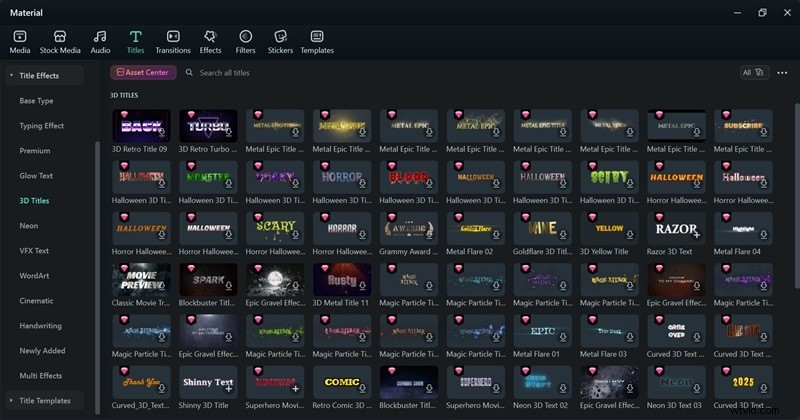Download the 3D Retro Title 09 preset
This screenshot has width=800, height=420.
pos(162,133)
